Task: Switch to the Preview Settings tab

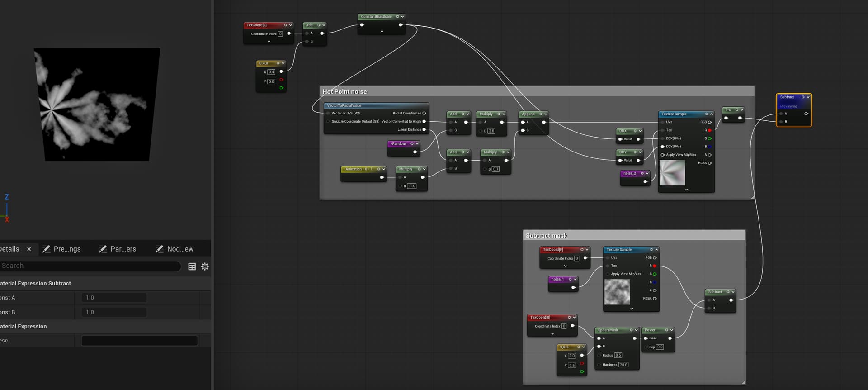Action: (x=62, y=249)
